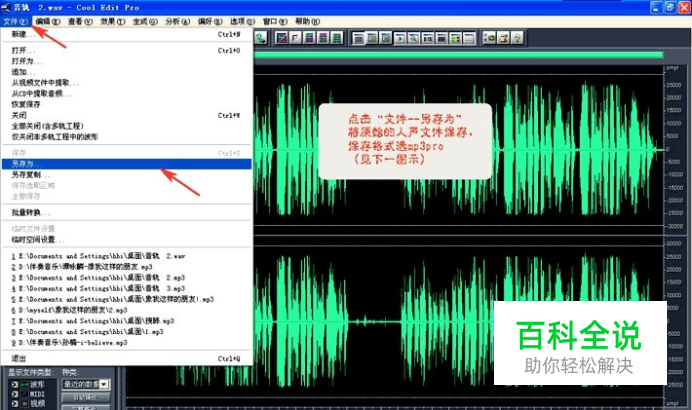This screenshot has height=410, width=692.
Task: Toggle the time display window icon
Action: 427,38
